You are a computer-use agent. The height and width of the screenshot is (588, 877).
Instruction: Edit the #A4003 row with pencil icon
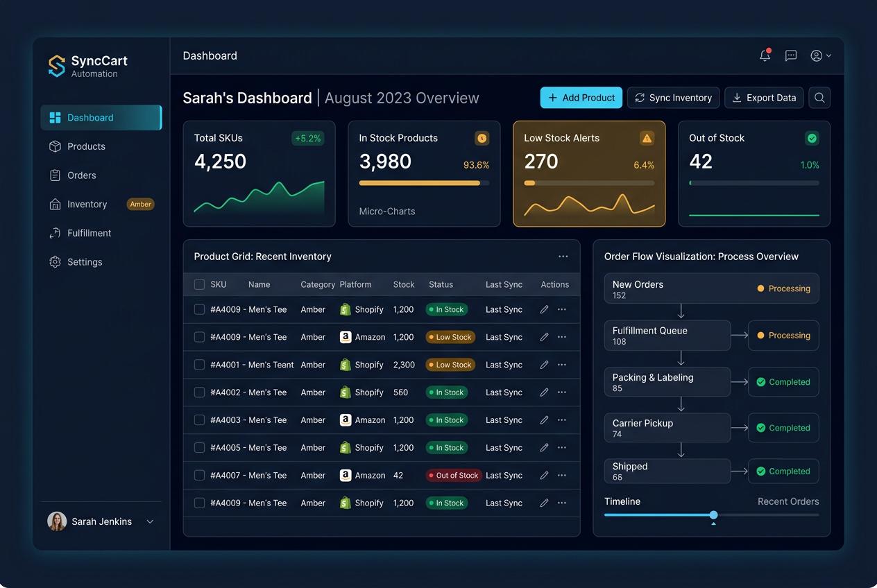pos(544,420)
